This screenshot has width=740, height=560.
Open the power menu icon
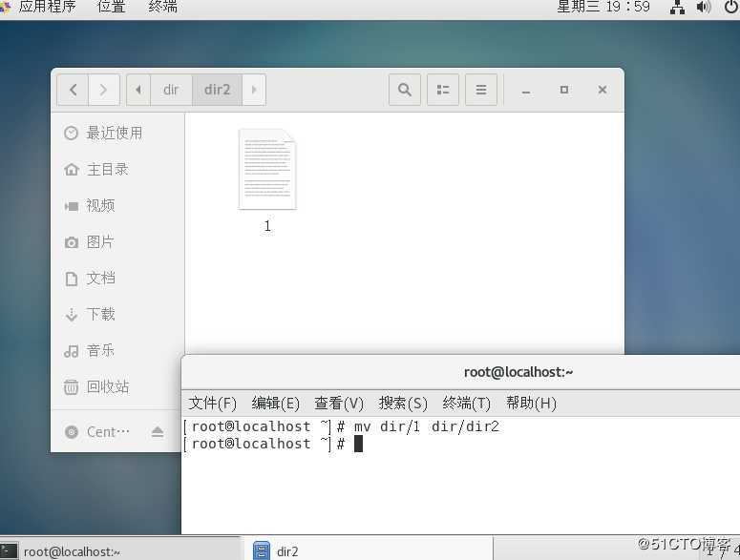(731, 7)
